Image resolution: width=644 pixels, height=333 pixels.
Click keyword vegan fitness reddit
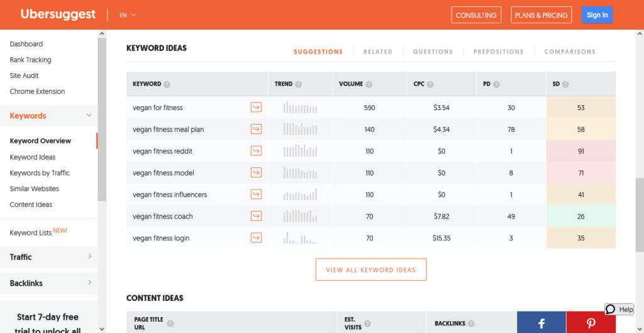[x=163, y=151]
